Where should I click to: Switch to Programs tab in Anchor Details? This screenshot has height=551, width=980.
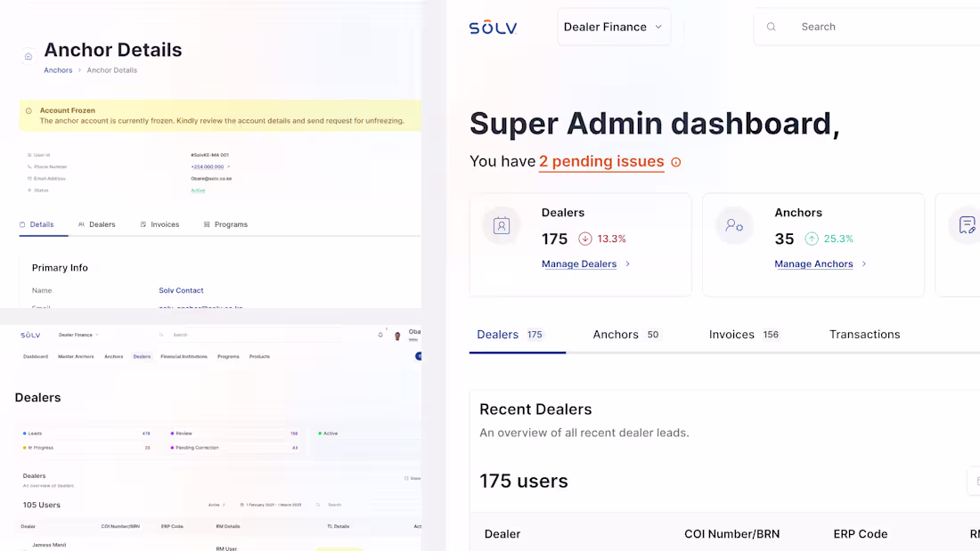pos(225,224)
